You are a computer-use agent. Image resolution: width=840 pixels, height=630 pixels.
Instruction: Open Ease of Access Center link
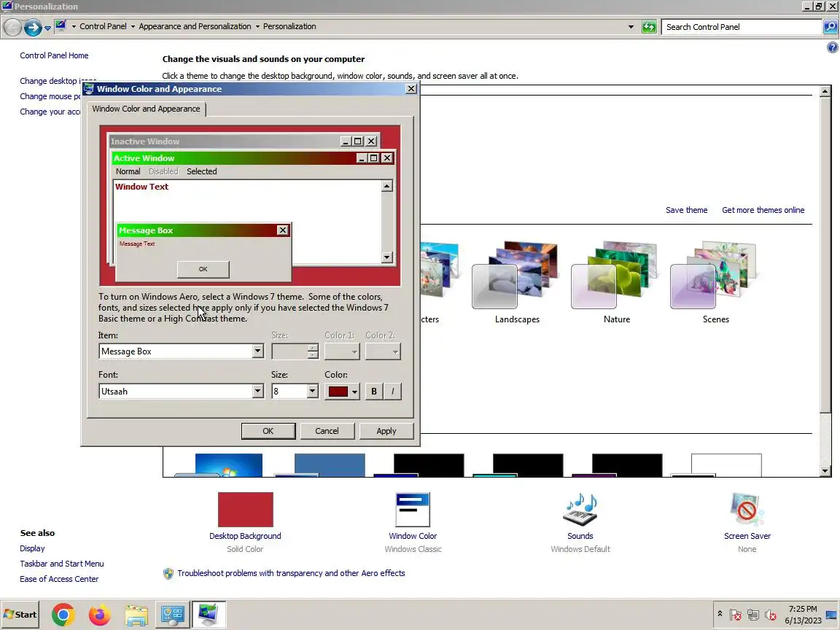pos(59,579)
